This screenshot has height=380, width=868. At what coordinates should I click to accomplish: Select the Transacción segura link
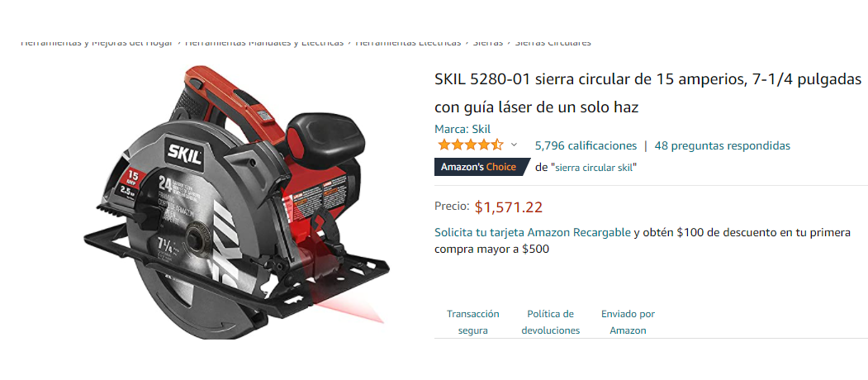click(x=472, y=322)
